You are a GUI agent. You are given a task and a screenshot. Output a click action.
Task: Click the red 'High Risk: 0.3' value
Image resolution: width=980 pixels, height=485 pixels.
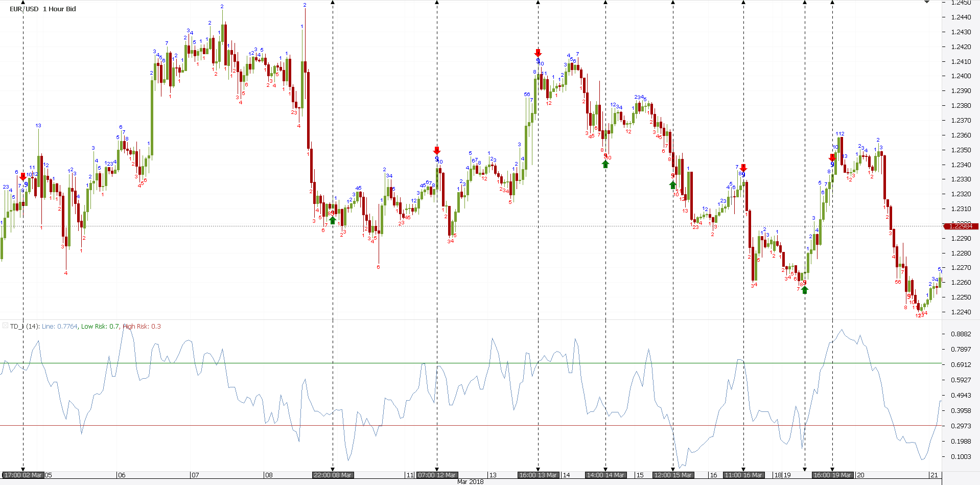click(x=142, y=326)
